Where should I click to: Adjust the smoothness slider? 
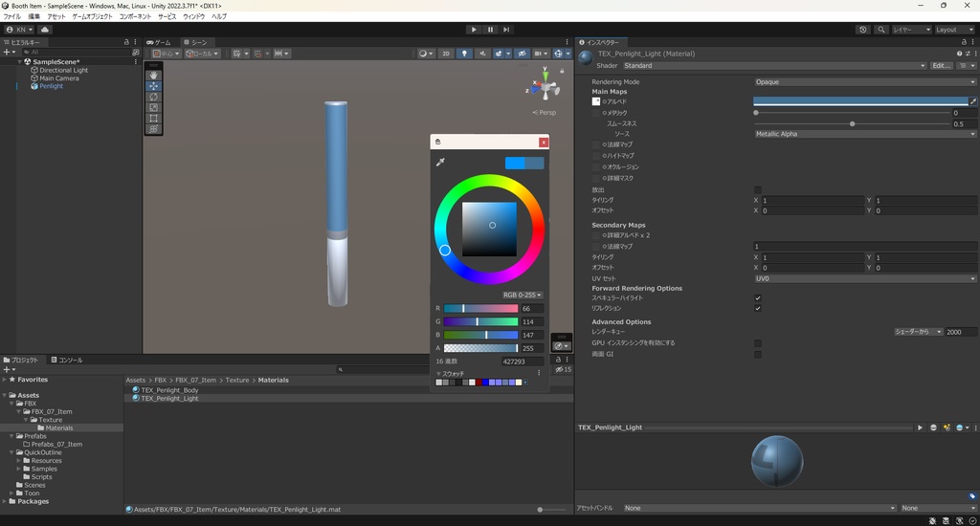click(853, 123)
